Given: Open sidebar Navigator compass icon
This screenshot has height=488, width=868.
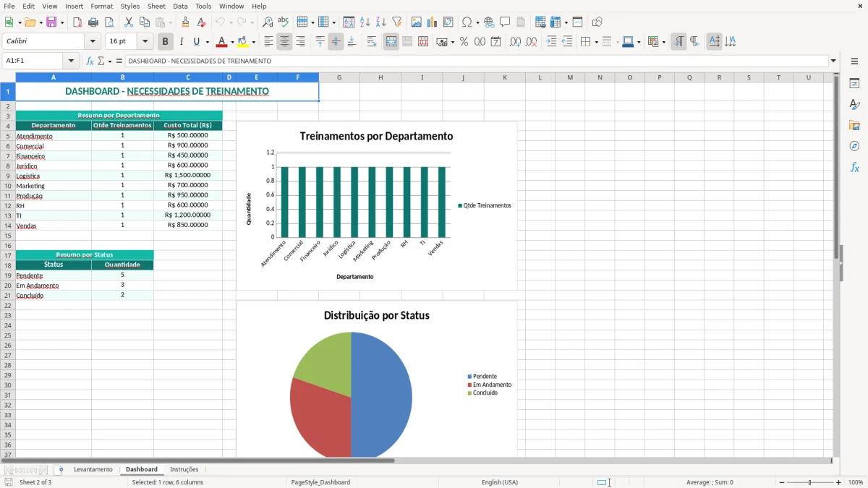Looking at the screenshot, I should [854, 146].
